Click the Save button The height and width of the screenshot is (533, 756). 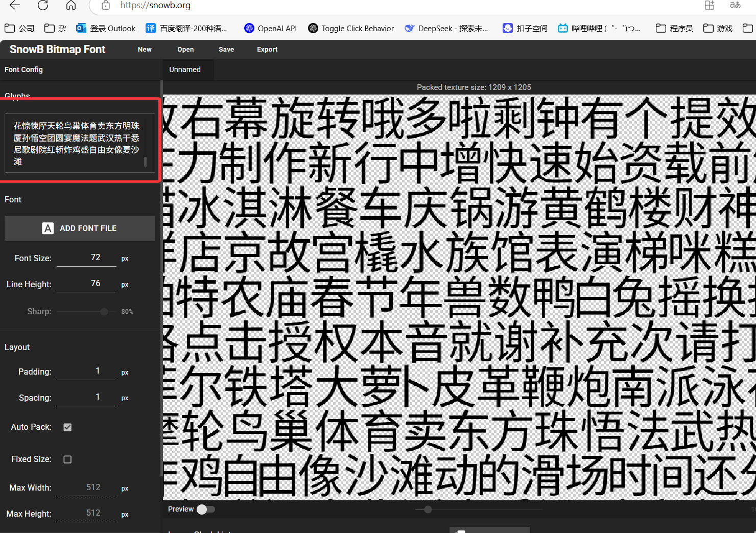click(x=226, y=49)
